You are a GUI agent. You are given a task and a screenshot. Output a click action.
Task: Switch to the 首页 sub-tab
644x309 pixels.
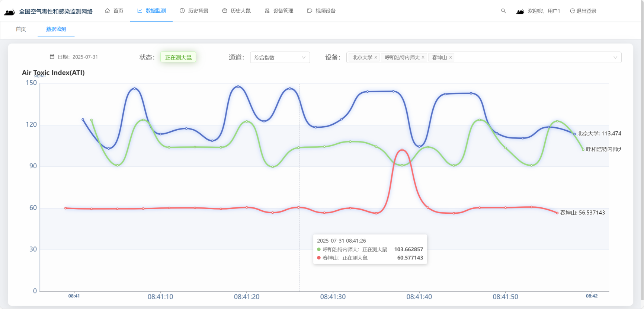[x=21, y=29]
